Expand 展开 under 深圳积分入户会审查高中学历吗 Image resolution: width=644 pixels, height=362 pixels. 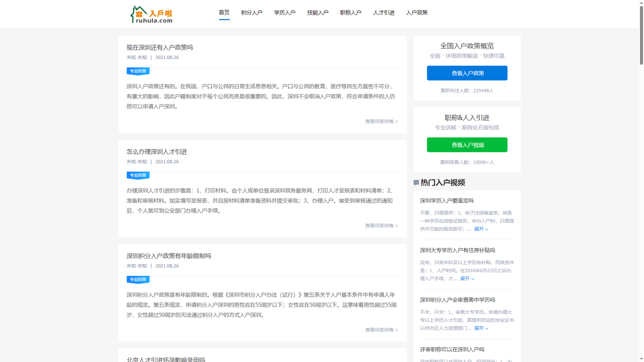[x=481, y=328]
